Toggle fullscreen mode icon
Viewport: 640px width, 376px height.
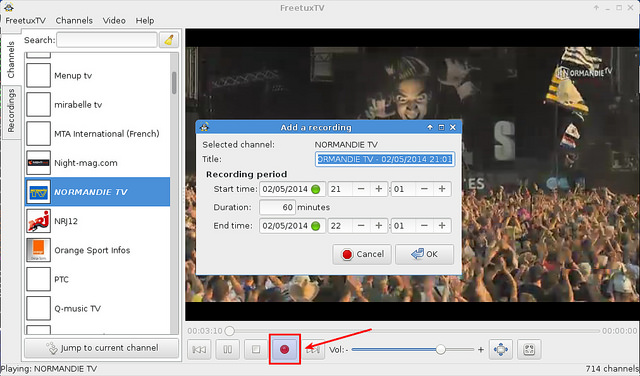501,349
